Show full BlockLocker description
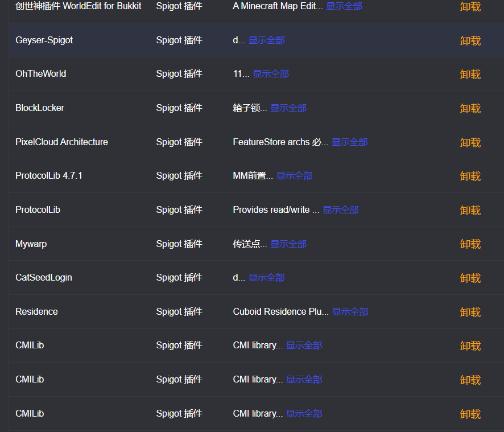This screenshot has width=504, height=432. [x=288, y=108]
